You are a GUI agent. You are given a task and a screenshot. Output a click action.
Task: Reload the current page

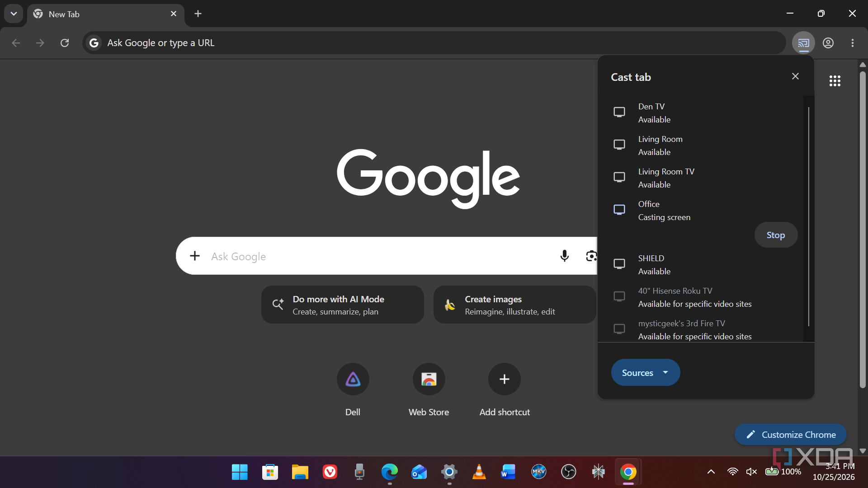65,43
